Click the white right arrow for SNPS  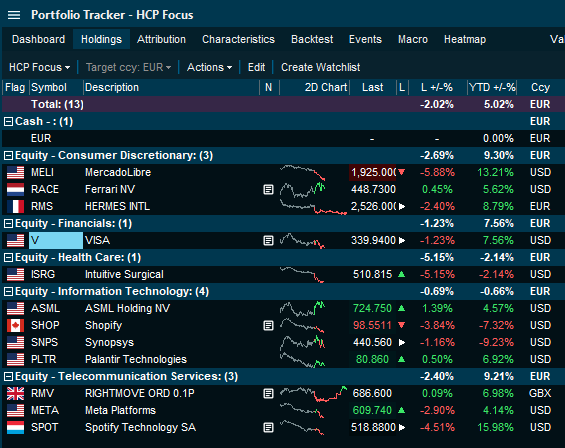[x=402, y=342]
